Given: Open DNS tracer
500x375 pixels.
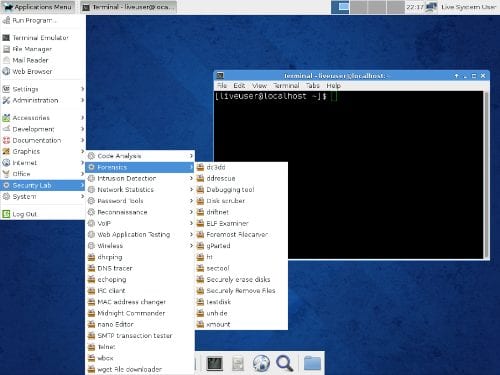Looking at the screenshot, I should (140, 268).
